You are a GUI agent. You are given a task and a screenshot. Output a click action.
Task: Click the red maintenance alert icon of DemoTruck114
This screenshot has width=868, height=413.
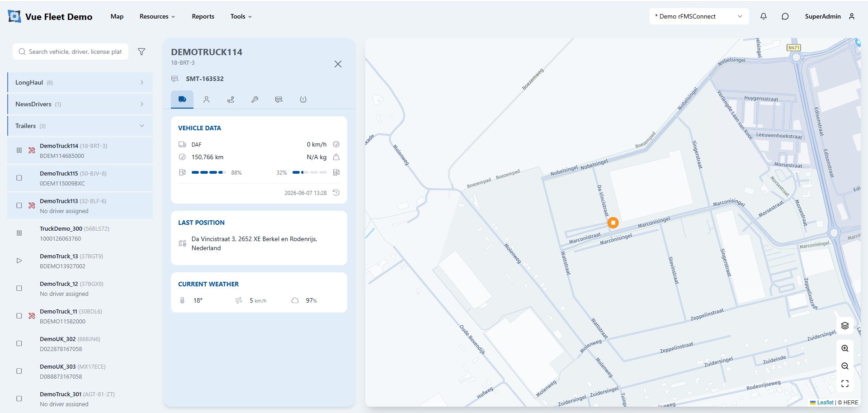click(32, 150)
